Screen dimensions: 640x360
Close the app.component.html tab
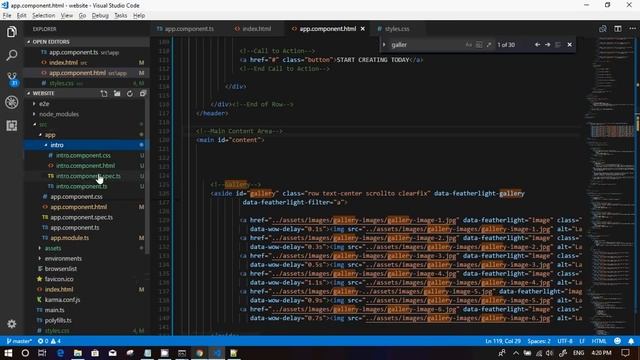(x=362, y=29)
